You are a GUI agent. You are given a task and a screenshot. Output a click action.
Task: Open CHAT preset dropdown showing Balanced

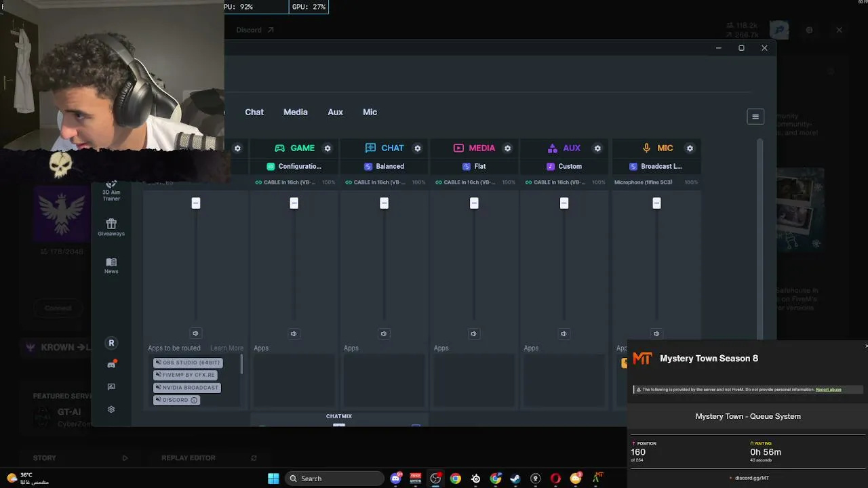(x=384, y=166)
